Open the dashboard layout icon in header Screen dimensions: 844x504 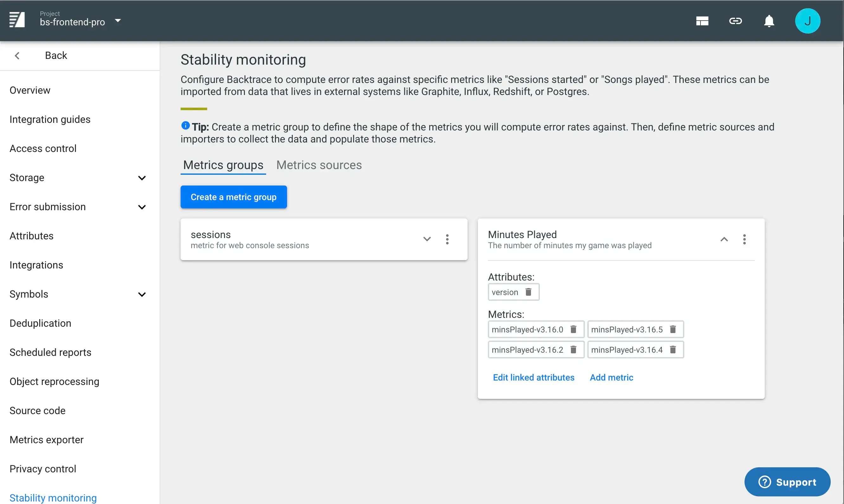click(x=702, y=21)
